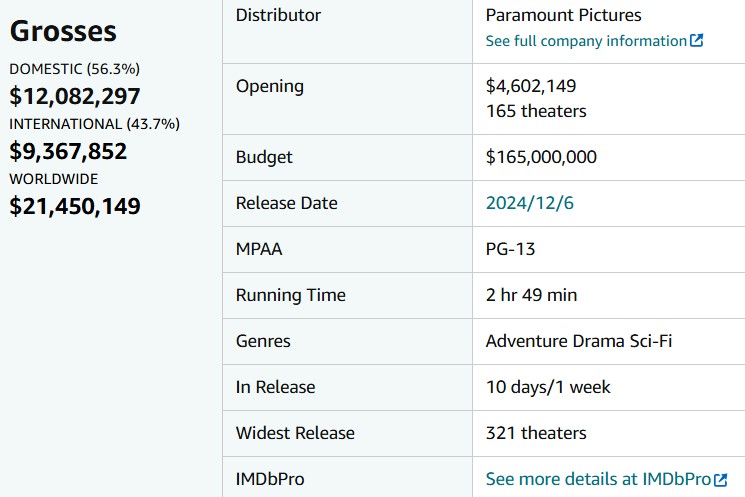
Task: Click the INTERNATIONAL (43.7%) label
Action: click(95, 124)
